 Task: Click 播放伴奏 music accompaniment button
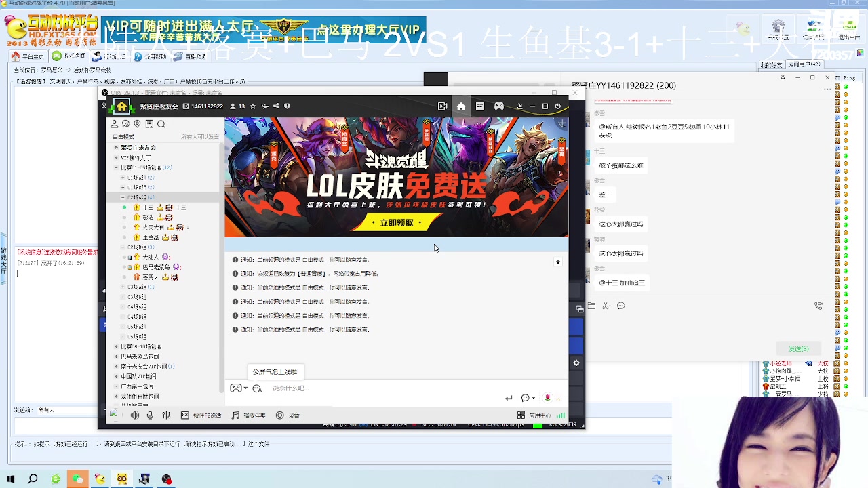pos(248,415)
